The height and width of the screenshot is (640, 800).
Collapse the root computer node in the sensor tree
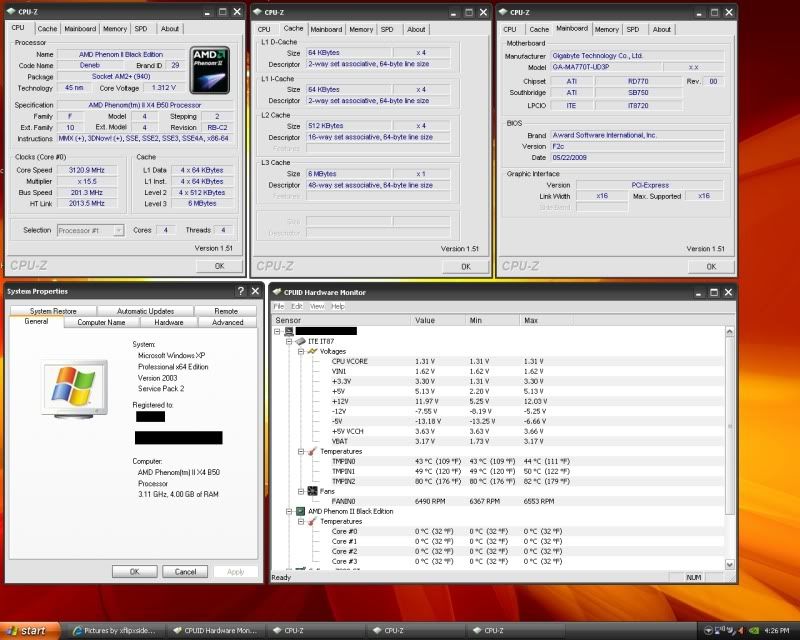(x=277, y=331)
